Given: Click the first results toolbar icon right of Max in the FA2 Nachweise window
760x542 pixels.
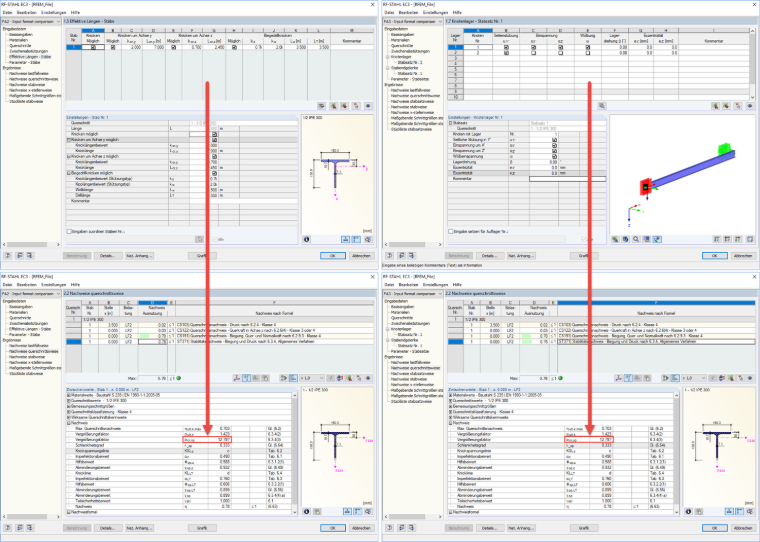Looking at the screenshot, I should tap(237, 378).
